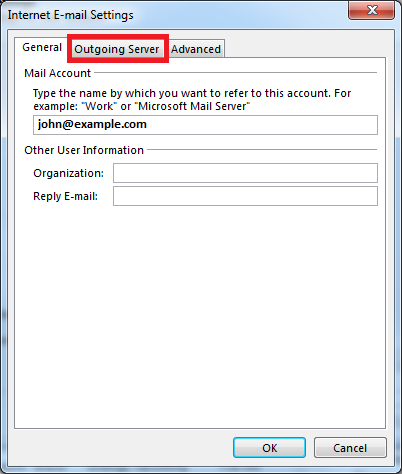Click the Internet E-mail Settings title bar text
The image size is (402, 474).
coord(70,15)
